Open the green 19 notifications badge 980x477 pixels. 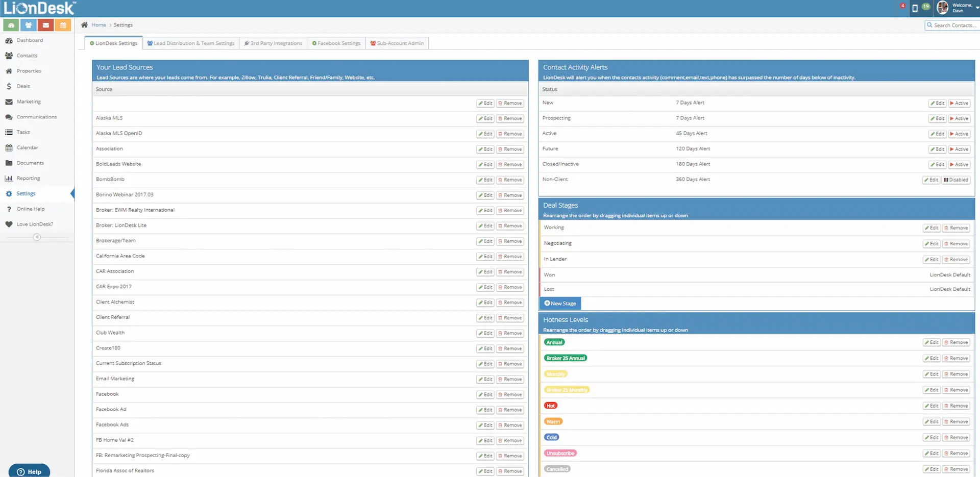[x=926, y=7]
